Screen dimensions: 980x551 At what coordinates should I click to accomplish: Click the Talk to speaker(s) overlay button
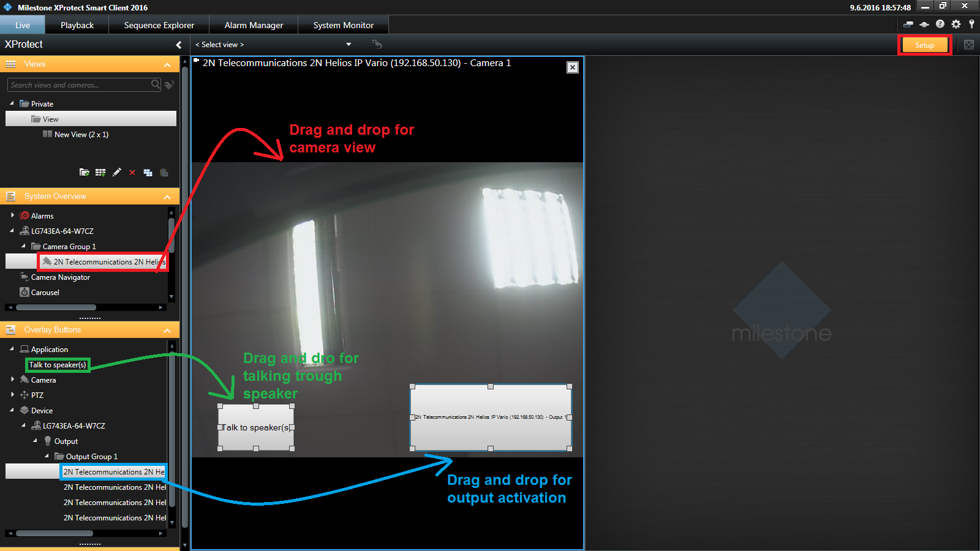point(256,427)
